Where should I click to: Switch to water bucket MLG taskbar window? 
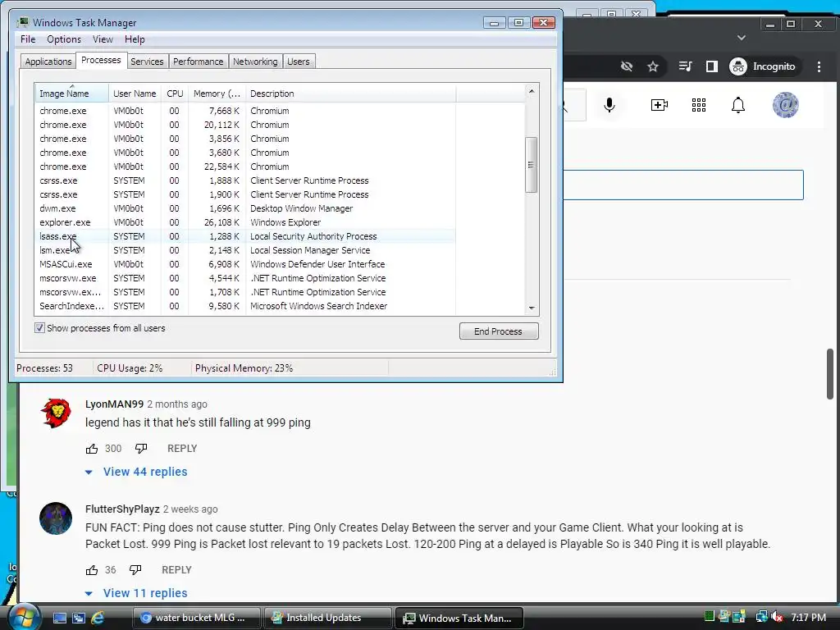[x=197, y=618]
